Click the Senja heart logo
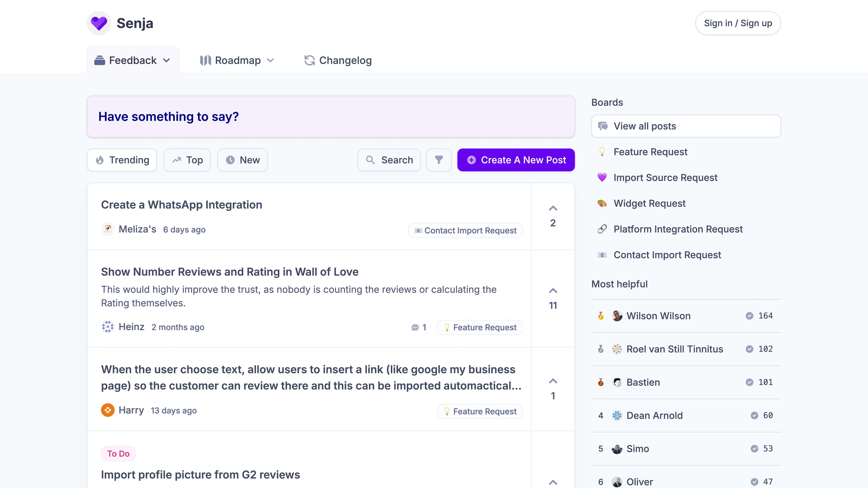The image size is (868, 488). (x=99, y=23)
